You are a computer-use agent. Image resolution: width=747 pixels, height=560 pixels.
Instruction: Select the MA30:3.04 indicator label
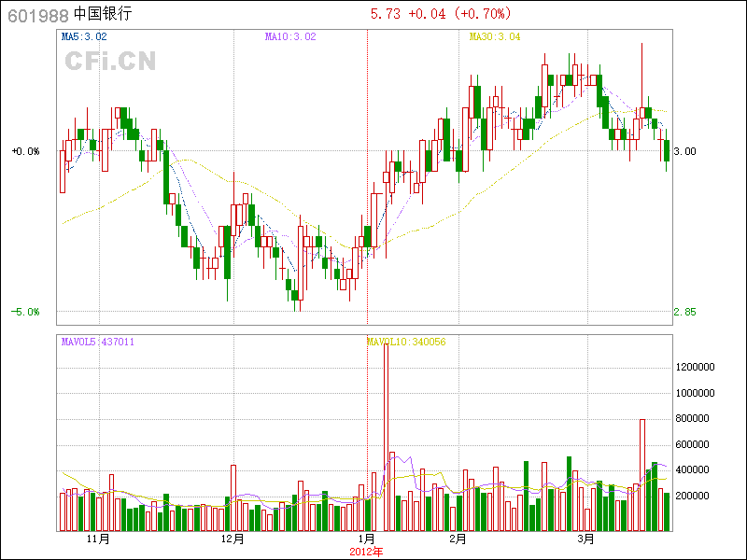(494, 36)
